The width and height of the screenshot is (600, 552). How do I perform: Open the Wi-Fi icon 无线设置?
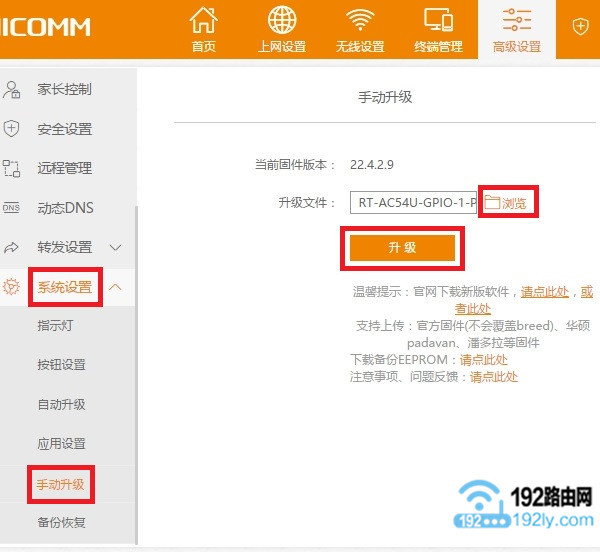[x=359, y=29]
